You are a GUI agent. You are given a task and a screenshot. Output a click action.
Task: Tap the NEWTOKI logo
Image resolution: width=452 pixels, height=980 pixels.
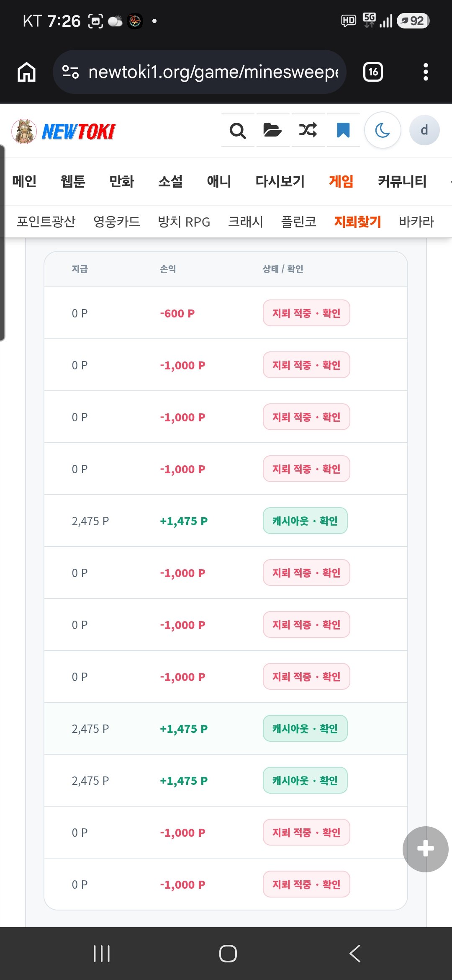64,132
